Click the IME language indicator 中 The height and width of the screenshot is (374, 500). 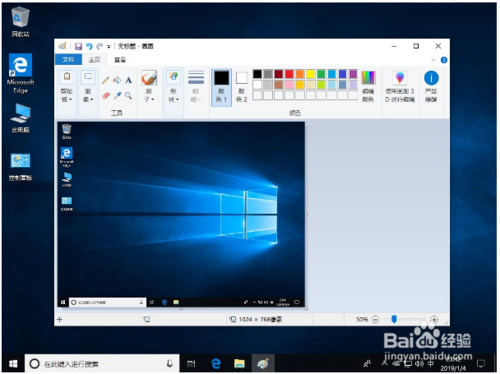click(431, 363)
